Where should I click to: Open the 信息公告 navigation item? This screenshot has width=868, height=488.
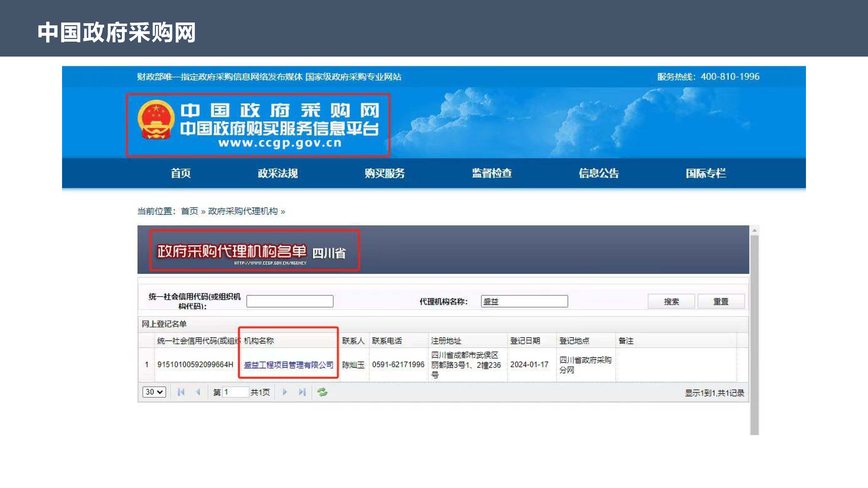pyautogui.click(x=599, y=173)
